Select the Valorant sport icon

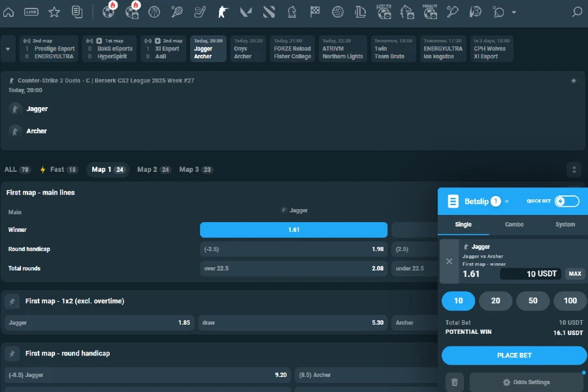(246, 12)
